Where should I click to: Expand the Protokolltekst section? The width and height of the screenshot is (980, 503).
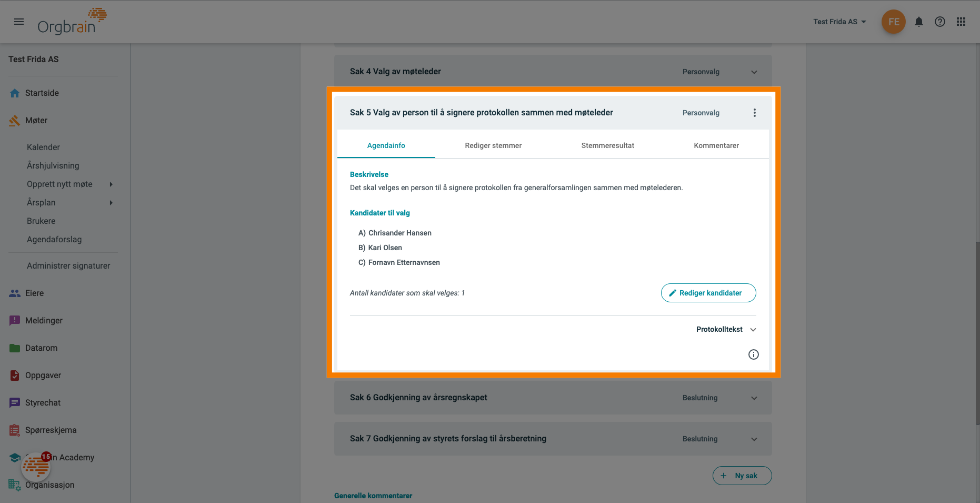726,330
